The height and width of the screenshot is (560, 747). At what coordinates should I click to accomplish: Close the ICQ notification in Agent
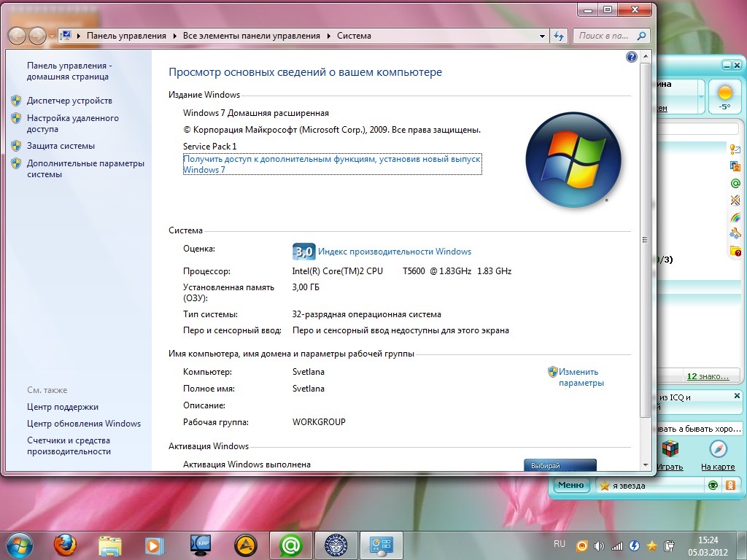(x=737, y=396)
